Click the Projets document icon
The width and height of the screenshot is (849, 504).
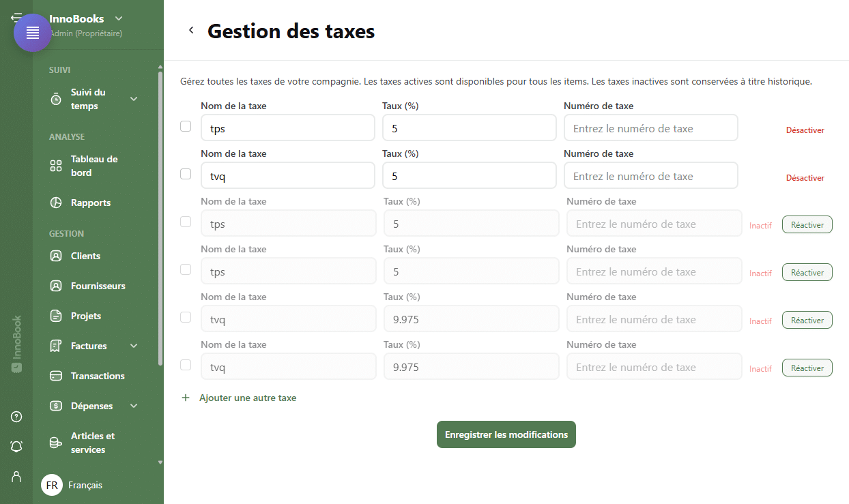tap(56, 316)
